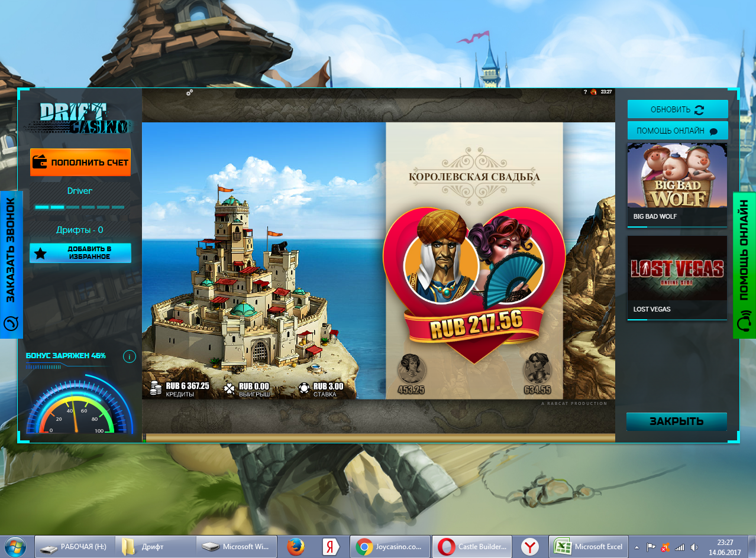Screen dimensions: 756x558
Task: Switch to Joycasino Chrome taskbar window
Action: (390, 547)
